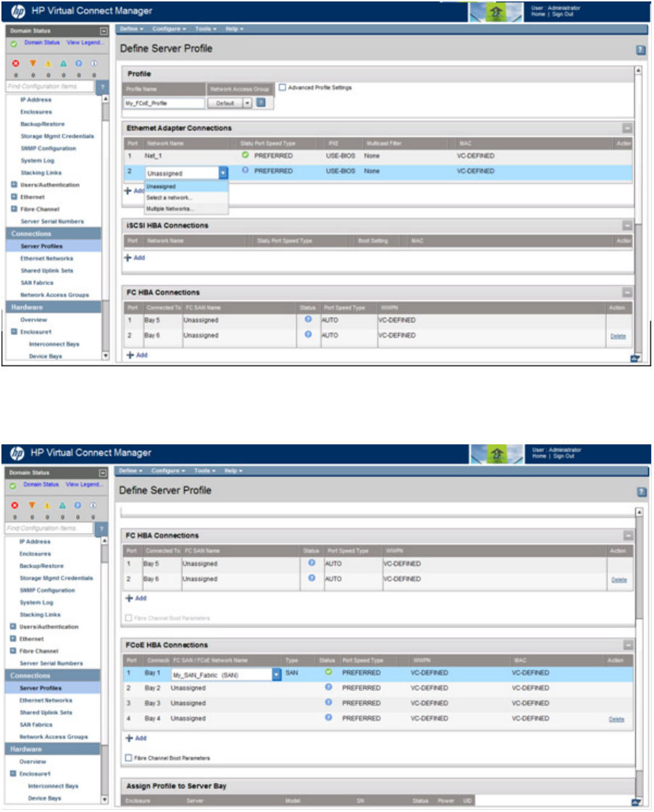Click Delete for Bay 6 in the iSCSI window's FC HBA table
The image size is (654, 812).
click(x=618, y=336)
